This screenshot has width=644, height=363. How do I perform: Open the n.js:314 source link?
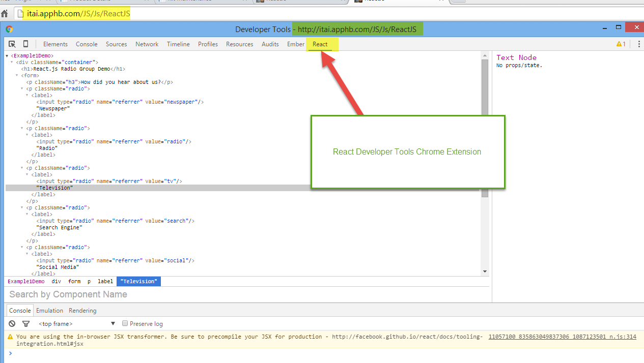(562, 337)
